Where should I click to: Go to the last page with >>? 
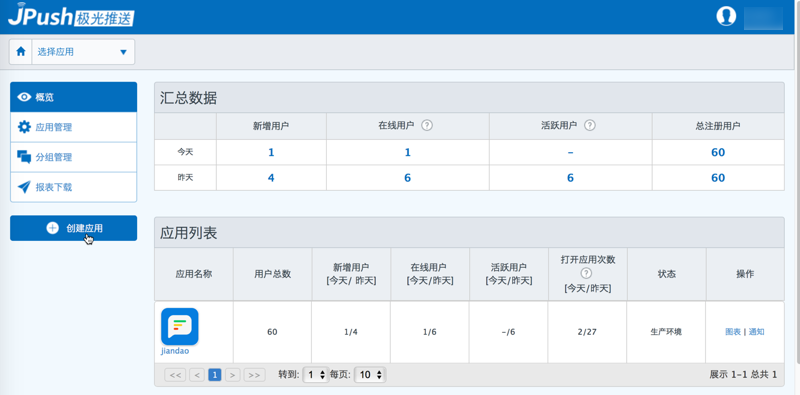tap(254, 375)
